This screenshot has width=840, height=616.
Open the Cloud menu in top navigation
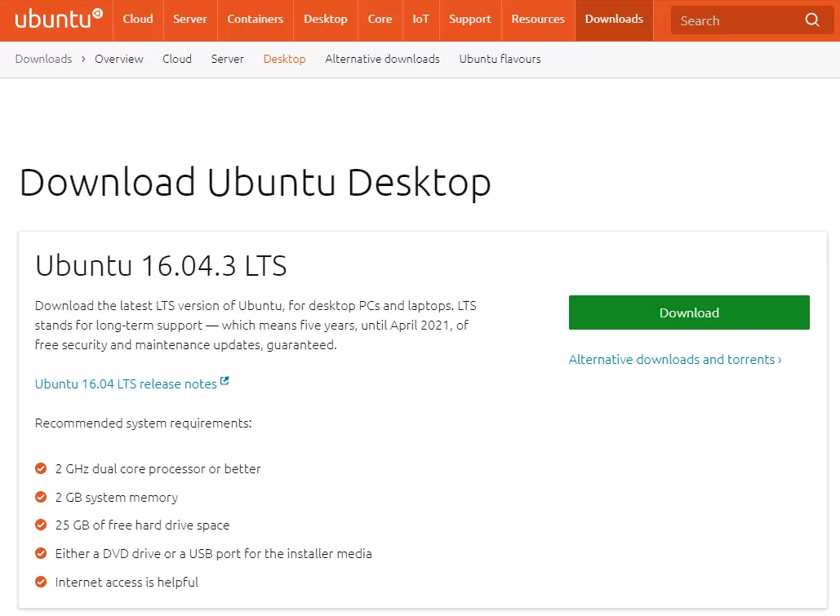click(x=138, y=20)
